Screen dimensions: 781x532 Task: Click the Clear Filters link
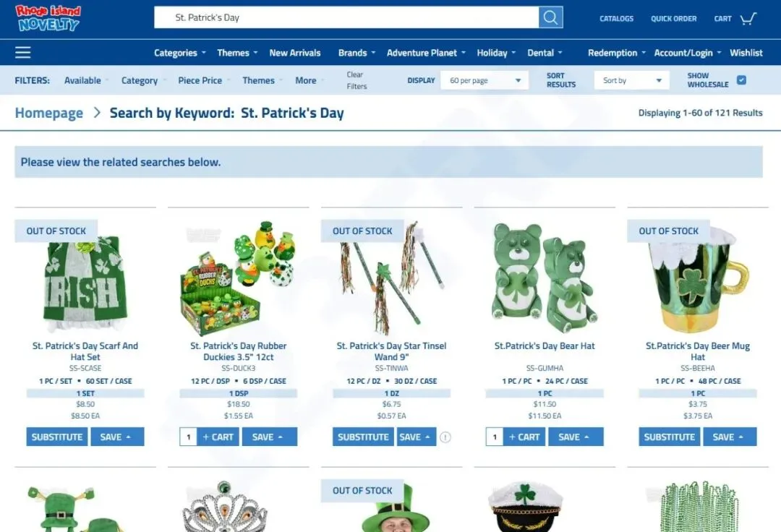tap(357, 81)
